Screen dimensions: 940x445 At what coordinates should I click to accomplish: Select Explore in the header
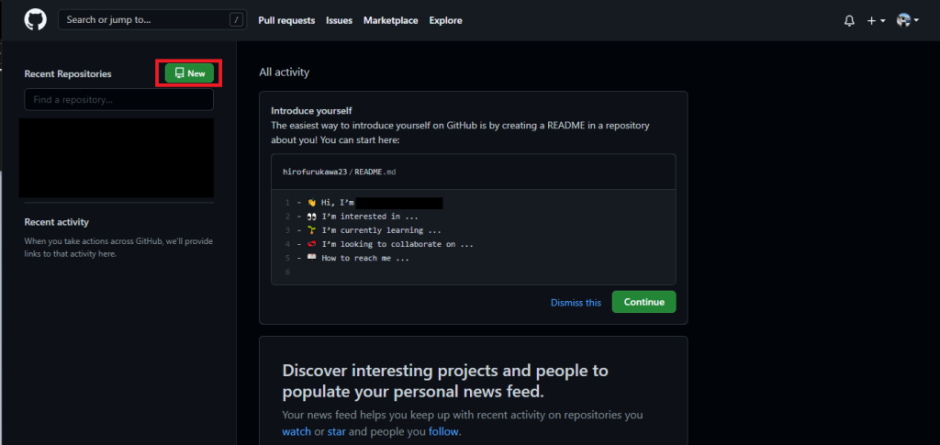[446, 20]
